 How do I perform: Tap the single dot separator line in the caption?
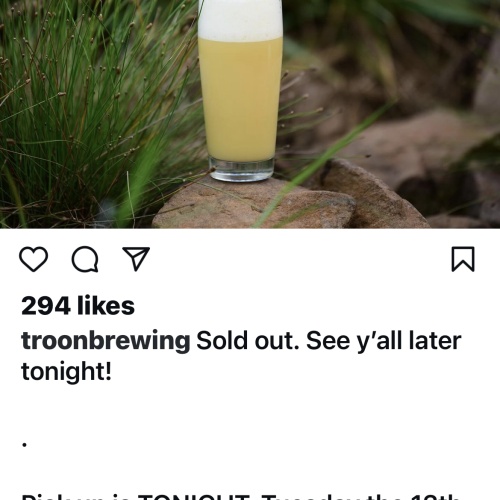coord(25,444)
